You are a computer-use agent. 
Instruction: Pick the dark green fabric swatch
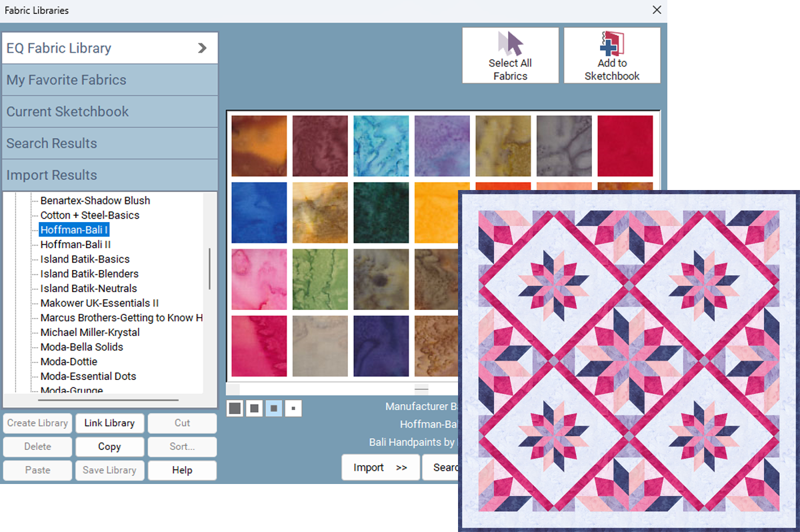pos(381,213)
